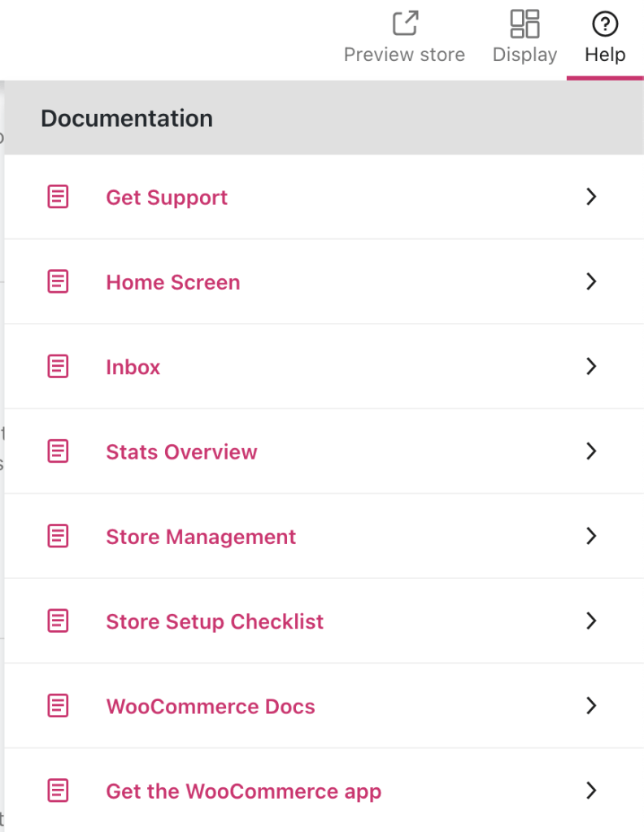Image resolution: width=644 pixels, height=832 pixels.
Task: Click document icon beside Store Setup Checklist
Action: click(x=58, y=621)
